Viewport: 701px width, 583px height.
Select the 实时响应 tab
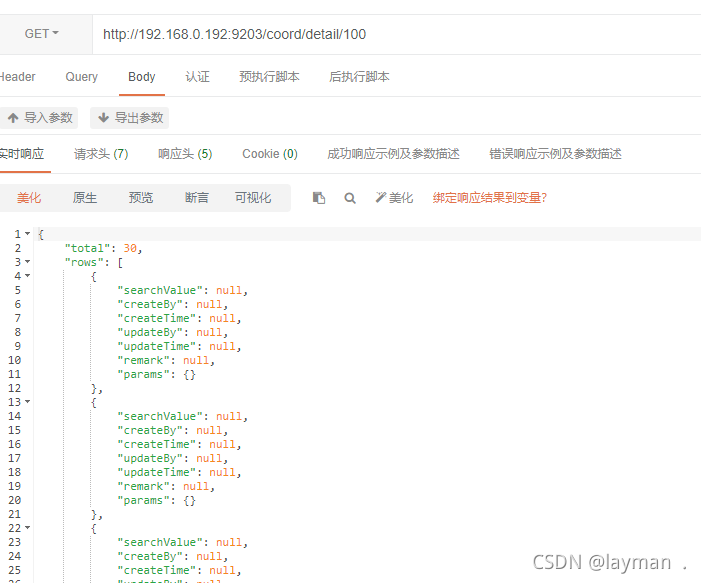pos(22,154)
